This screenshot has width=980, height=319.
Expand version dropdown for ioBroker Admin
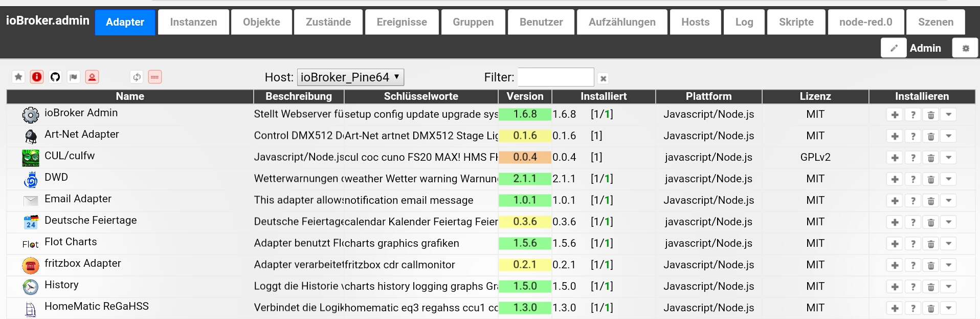tap(949, 115)
